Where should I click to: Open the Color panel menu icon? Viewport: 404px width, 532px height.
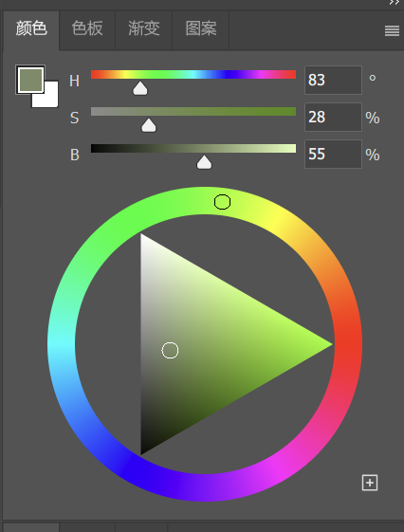(x=392, y=31)
